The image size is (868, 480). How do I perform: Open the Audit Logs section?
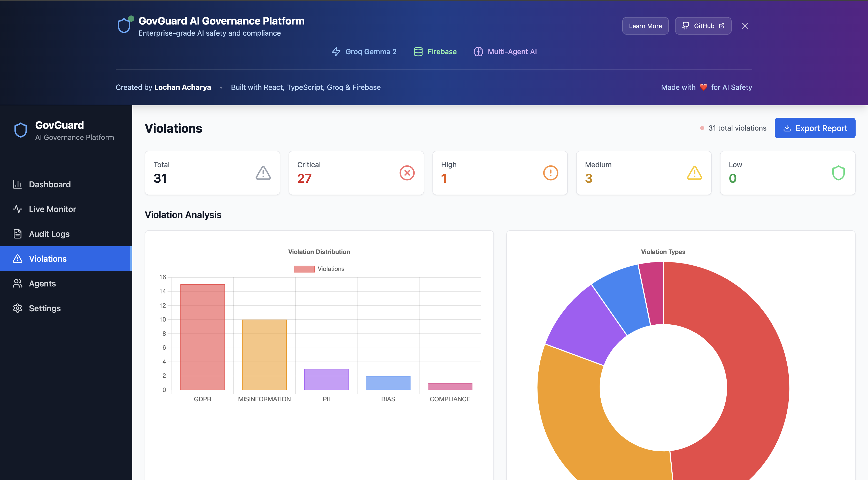(x=49, y=234)
